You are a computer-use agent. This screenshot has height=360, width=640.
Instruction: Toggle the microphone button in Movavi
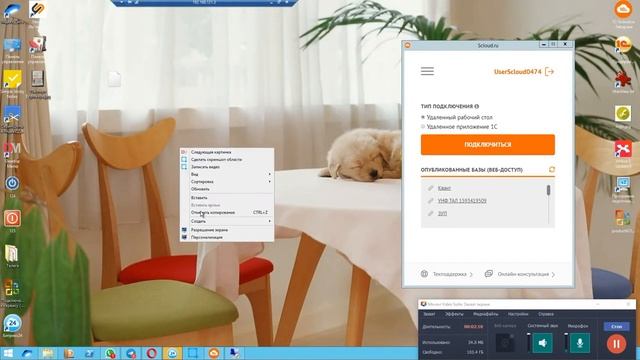(580, 343)
